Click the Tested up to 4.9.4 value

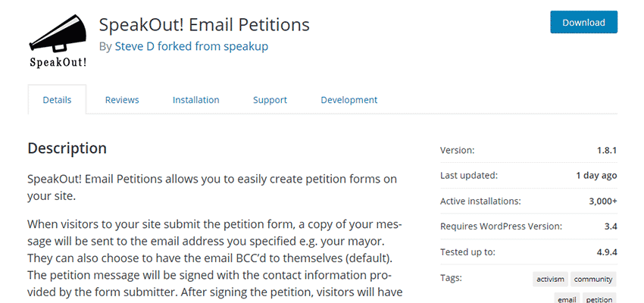605,251
